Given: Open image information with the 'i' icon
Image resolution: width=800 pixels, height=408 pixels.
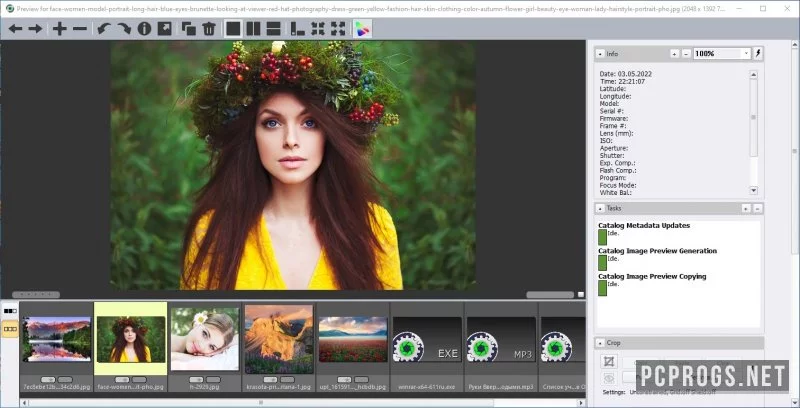Looking at the screenshot, I should click(144, 29).
